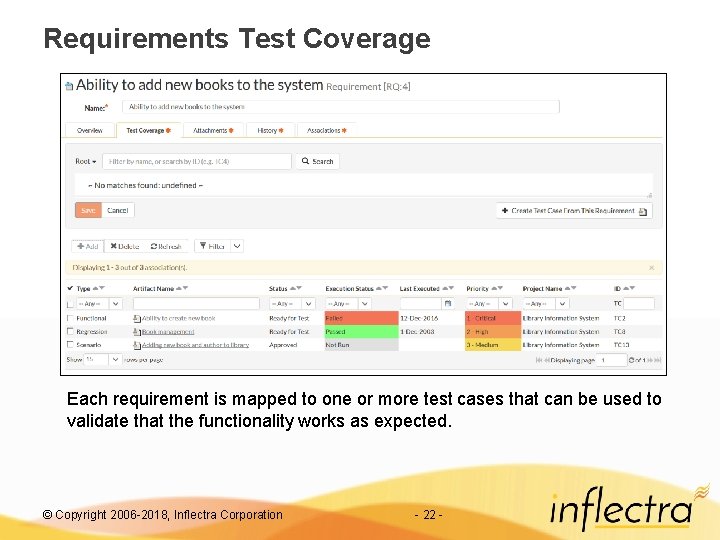Click the requirement icon beside the title
Viewport: 720px width, 540px height.
(x=69, y=86)
